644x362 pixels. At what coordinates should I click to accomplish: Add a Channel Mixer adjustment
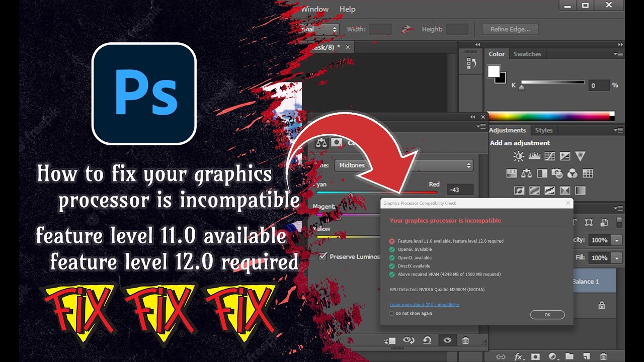point(573,173)
